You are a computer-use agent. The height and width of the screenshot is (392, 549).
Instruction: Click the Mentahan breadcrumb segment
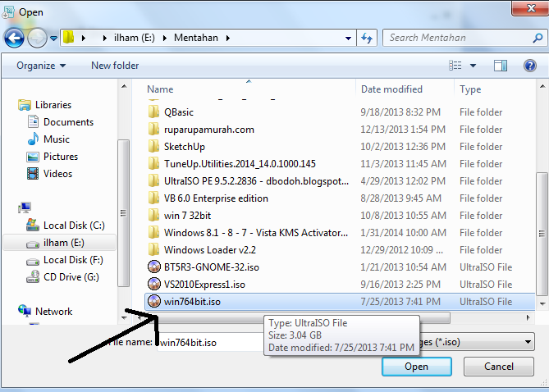196,38
